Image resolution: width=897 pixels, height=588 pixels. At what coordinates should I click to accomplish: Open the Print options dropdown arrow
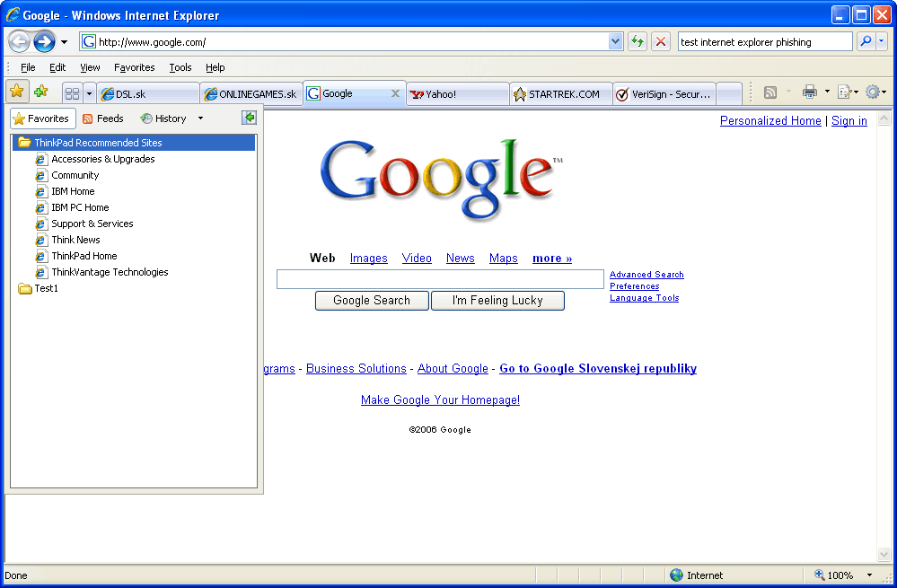click(x=827, y=92)
